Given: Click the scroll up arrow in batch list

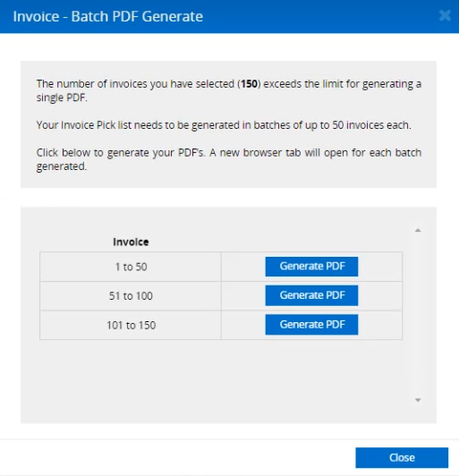Looking at the screenshot, I should (x=418, y=230).
